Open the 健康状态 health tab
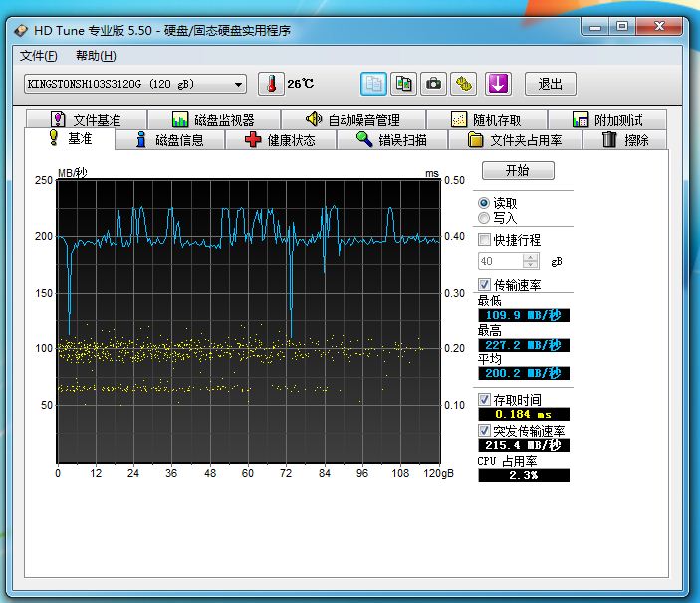Screen dimensions: 700x603 281,140
